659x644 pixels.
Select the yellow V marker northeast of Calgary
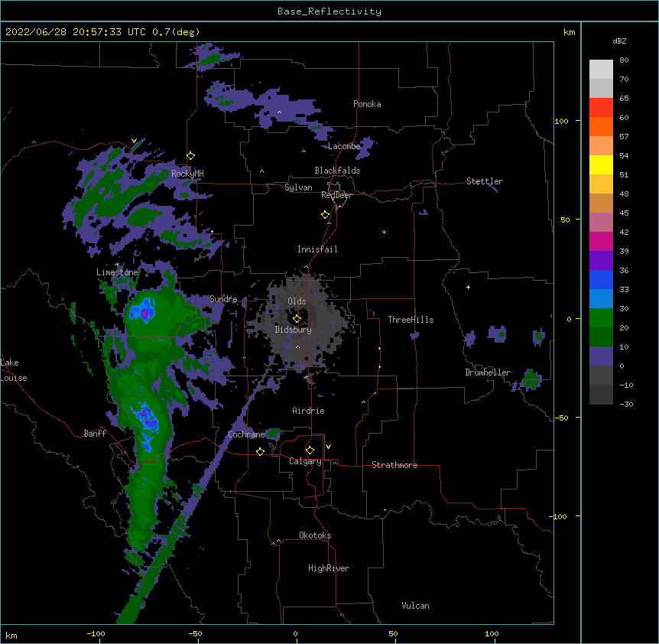pos(328,447)
